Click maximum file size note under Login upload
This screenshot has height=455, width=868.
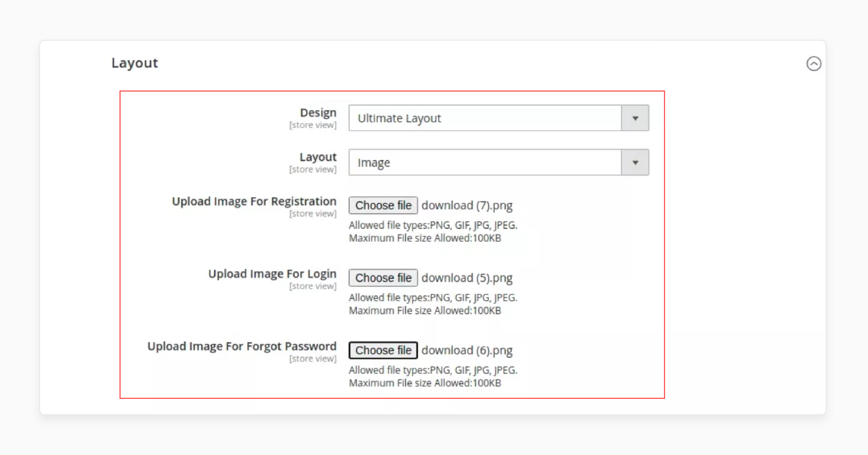[425, 310]
